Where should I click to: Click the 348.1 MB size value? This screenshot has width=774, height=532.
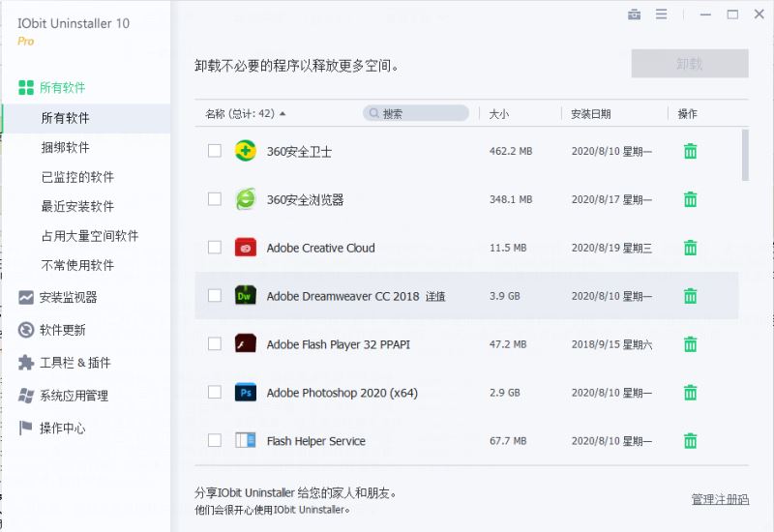click(511, 199)
